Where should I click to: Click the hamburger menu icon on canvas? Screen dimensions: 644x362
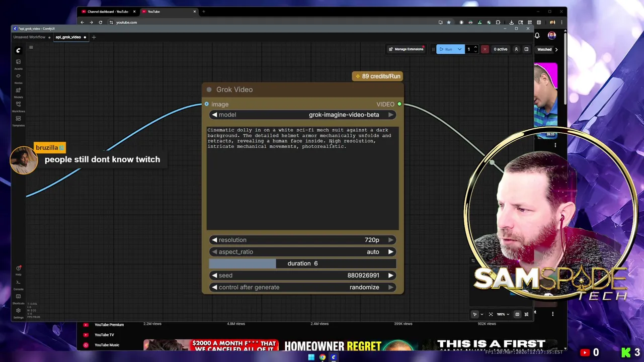(x=31, y=48)
